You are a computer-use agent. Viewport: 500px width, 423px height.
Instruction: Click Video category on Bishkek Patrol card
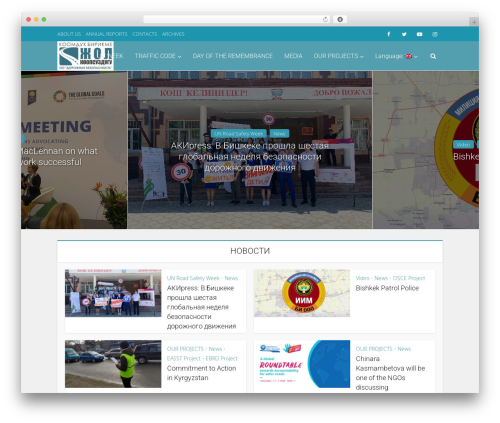coord(362,278)
